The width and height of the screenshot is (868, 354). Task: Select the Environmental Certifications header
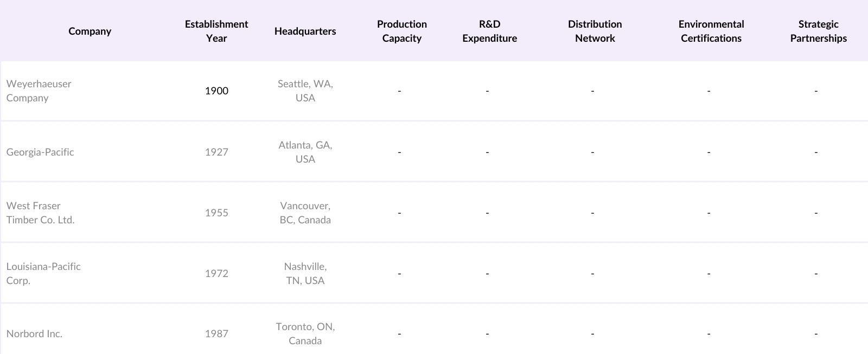pyautogui.click(x=711, y=31)
